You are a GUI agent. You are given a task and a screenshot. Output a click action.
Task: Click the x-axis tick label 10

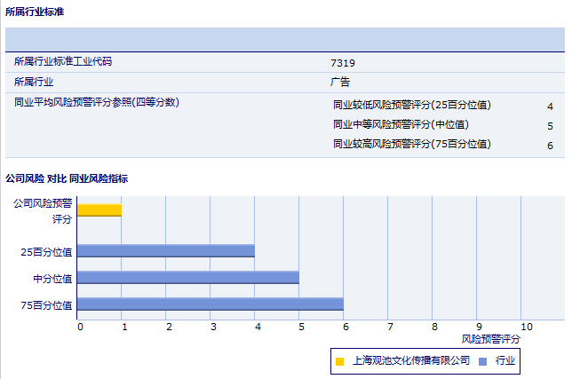527,327
